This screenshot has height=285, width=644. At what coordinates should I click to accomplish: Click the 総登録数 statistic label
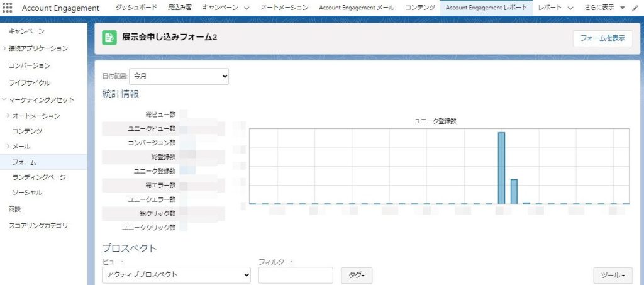pyautogui.click(x=164, y=157)
